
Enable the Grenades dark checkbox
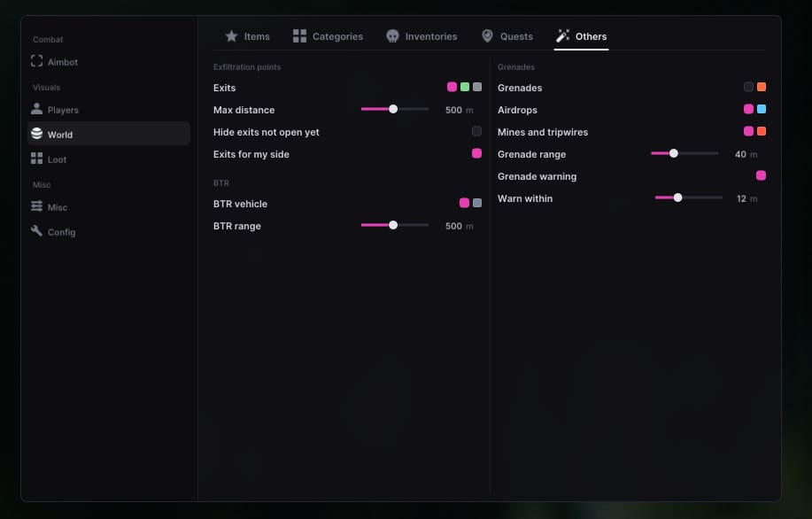[749, 87]
